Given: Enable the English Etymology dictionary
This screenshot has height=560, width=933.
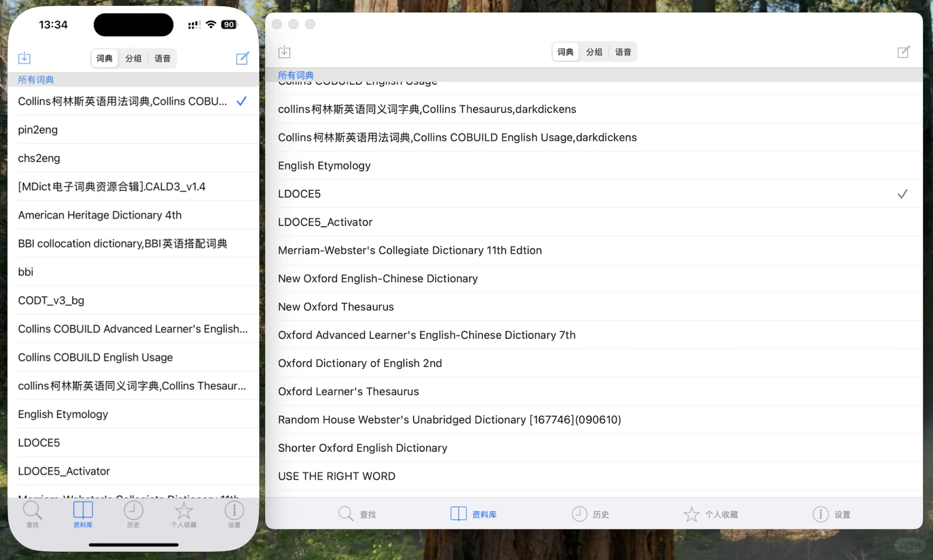Looking at the screenshot, I should pos(324,165).
